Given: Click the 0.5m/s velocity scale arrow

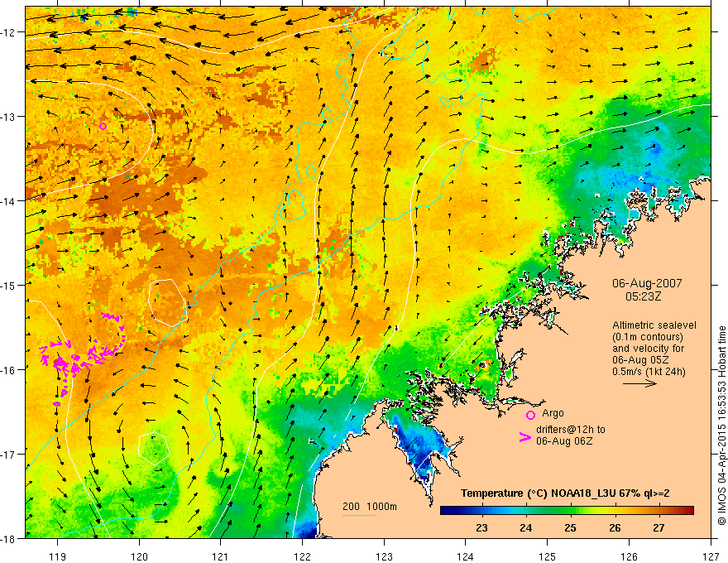Looking at the screenshot, I should [639, 383].
